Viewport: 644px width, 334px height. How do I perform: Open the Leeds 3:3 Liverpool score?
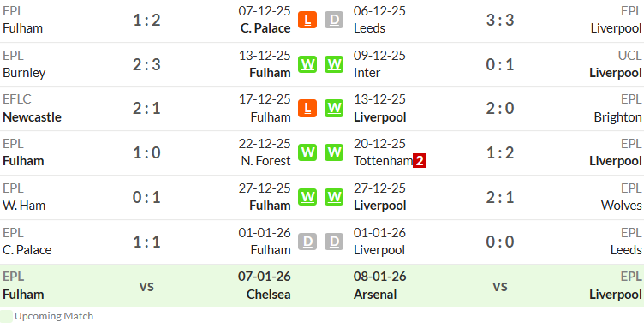point(500,20)
